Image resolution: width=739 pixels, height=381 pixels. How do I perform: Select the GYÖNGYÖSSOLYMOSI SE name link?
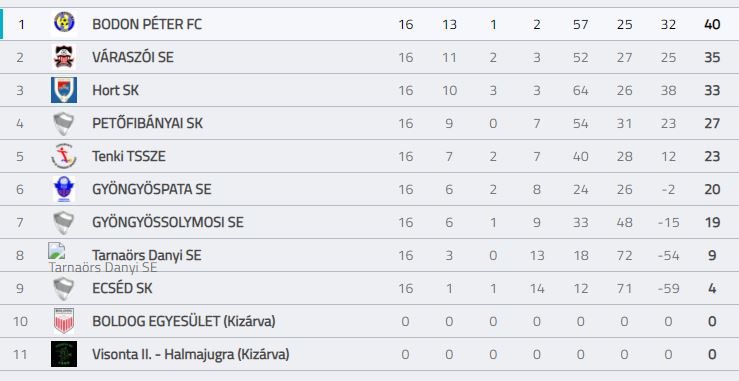click(168, 222)
